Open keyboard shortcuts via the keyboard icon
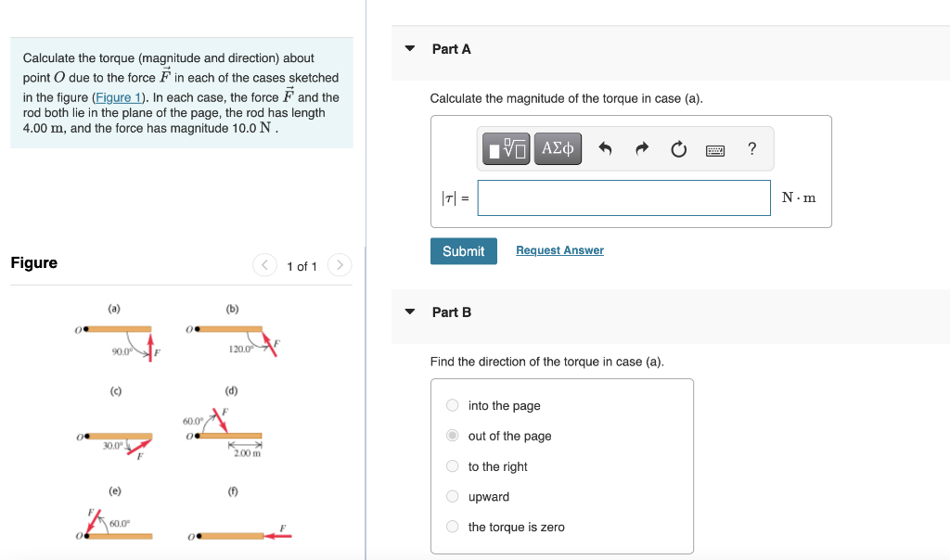This screenshot has width=950, height=560. pyautogui.click(x=715, y=148)
